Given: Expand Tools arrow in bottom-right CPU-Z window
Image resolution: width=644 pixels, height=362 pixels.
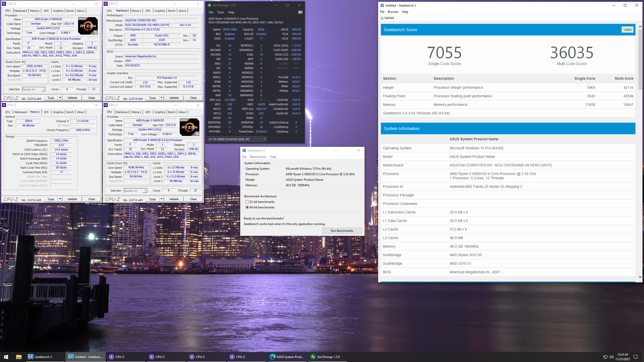Looking at the screenshot, I should (162, 199).
